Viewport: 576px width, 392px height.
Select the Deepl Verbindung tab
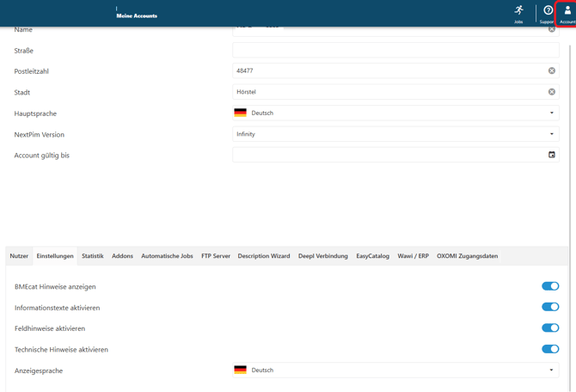323,256
